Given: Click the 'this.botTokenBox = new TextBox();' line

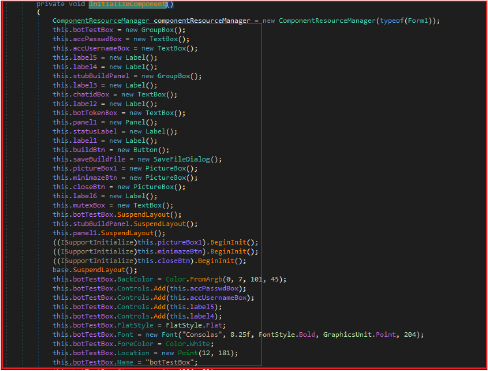Looking at the screenshot, I should (119, 113).
